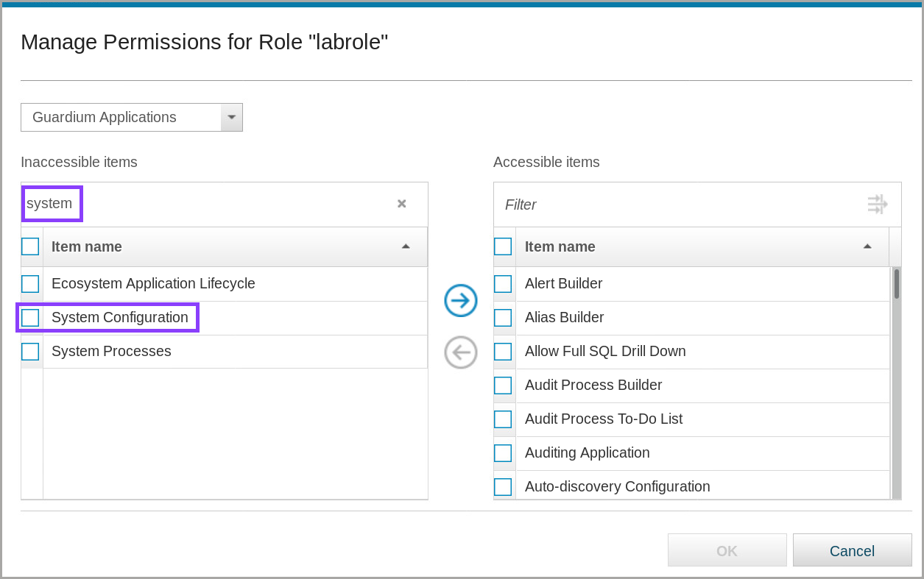Move selected items to Accessible with right arrow
This screenshot has height=579, width=924.
pos(461,301)
